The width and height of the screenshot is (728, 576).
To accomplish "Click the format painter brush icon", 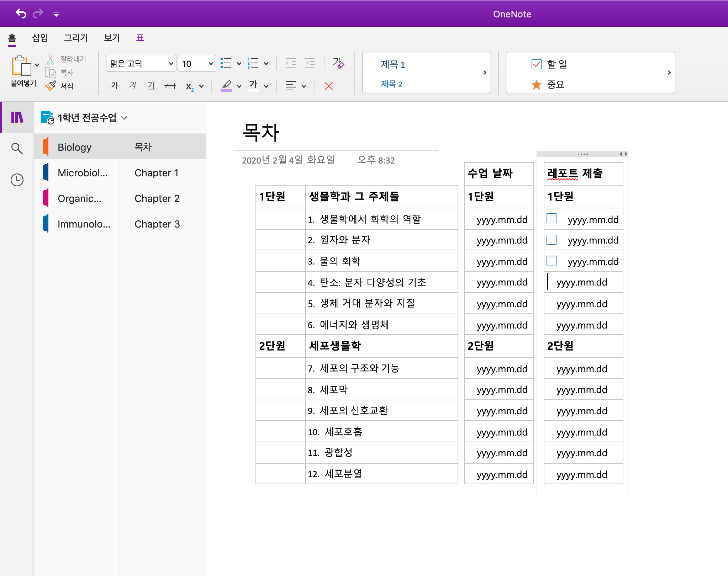I will 51,86.
